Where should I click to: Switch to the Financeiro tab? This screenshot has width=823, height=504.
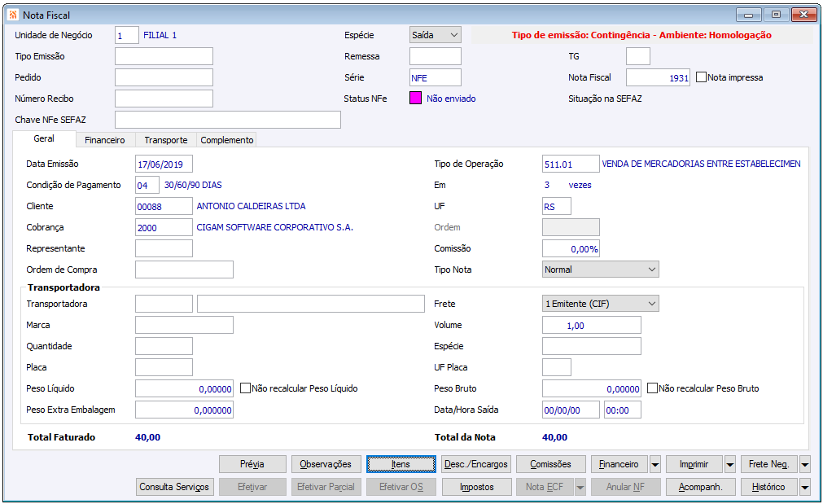pos(105,140)
